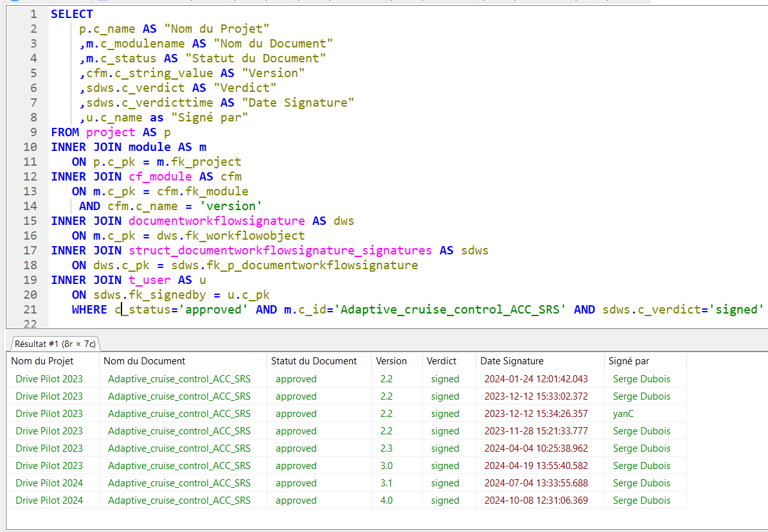
Task: Sort results by Signé par header
Action: 629,361
